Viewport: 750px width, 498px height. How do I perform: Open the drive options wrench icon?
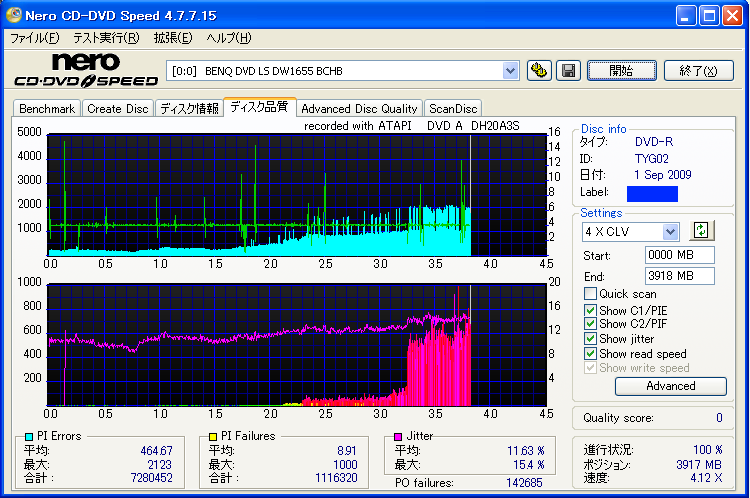(x=539, y=71)
